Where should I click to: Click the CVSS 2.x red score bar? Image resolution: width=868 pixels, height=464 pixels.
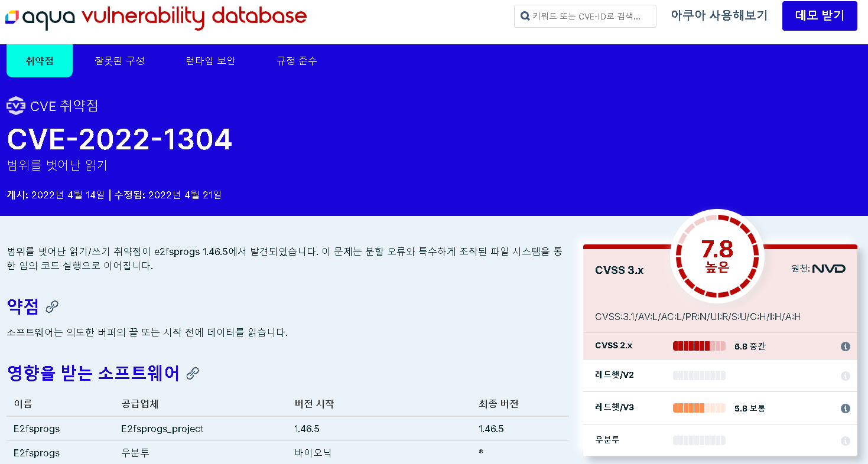tap(699, 346)
